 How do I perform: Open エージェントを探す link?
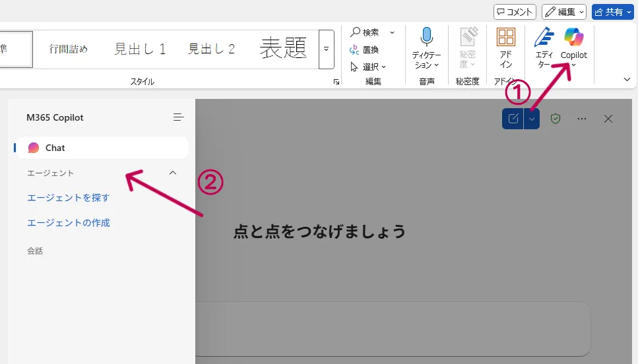click(x=69, y=198)
